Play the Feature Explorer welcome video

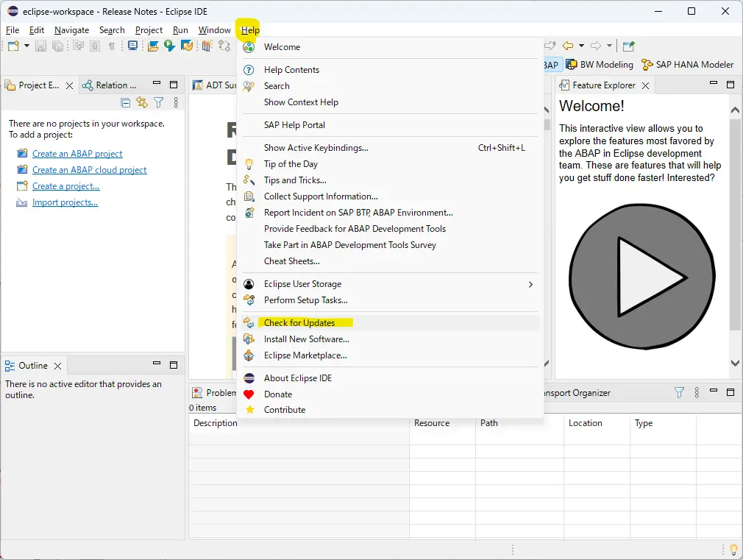pyautogui.click(x=642, y=277)
